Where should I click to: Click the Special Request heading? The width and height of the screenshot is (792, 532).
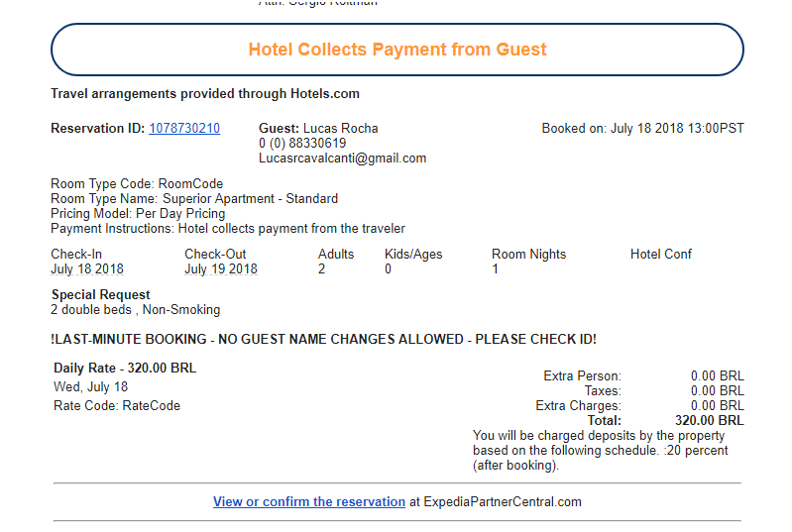pyautogui.click(x=101, y=295)
